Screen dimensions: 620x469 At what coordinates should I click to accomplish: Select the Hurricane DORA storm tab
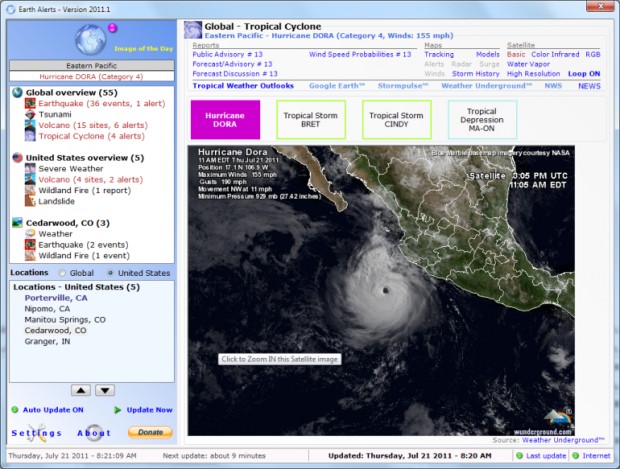click(225, 119)
